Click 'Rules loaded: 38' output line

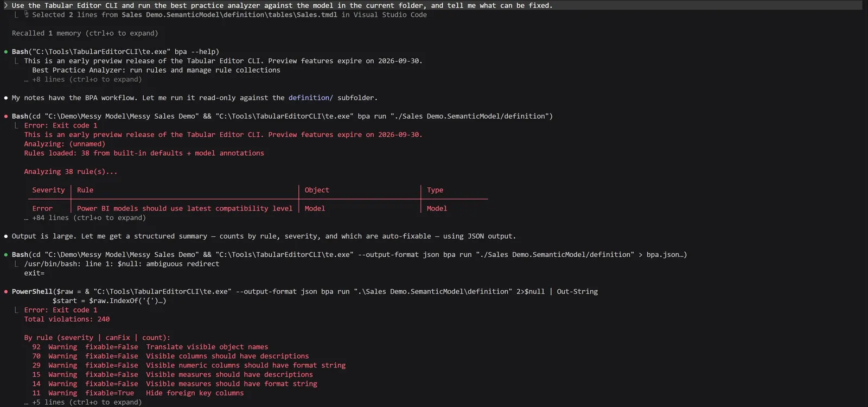click(144, 153)
